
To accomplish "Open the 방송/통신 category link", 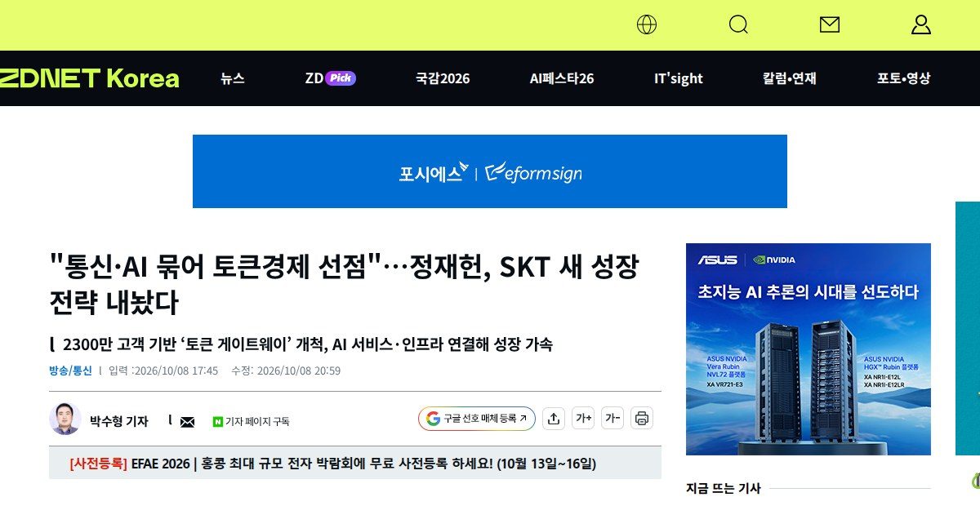I will pyautogui.click(x=70, y=371).
